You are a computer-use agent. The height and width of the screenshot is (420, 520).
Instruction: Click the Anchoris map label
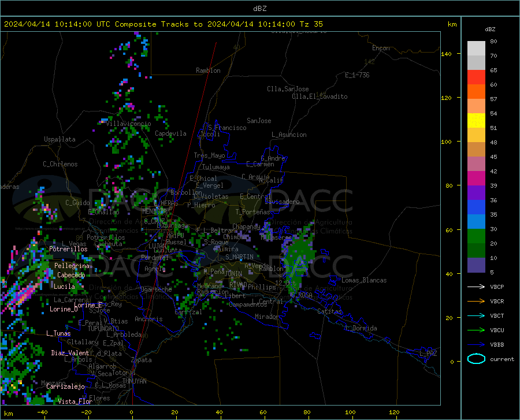(148, 319)
